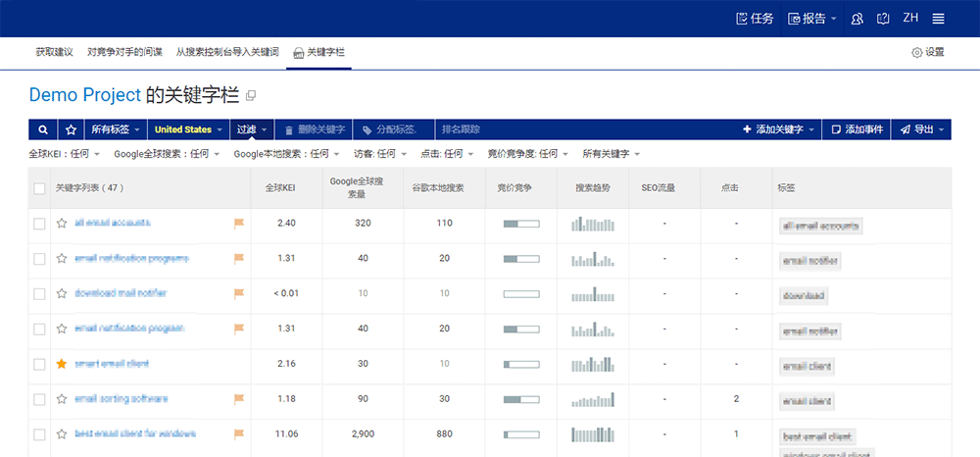Open the hamburger menu in the header
Viewport: 980px width, 457px height.
click(x=938, y=19)
